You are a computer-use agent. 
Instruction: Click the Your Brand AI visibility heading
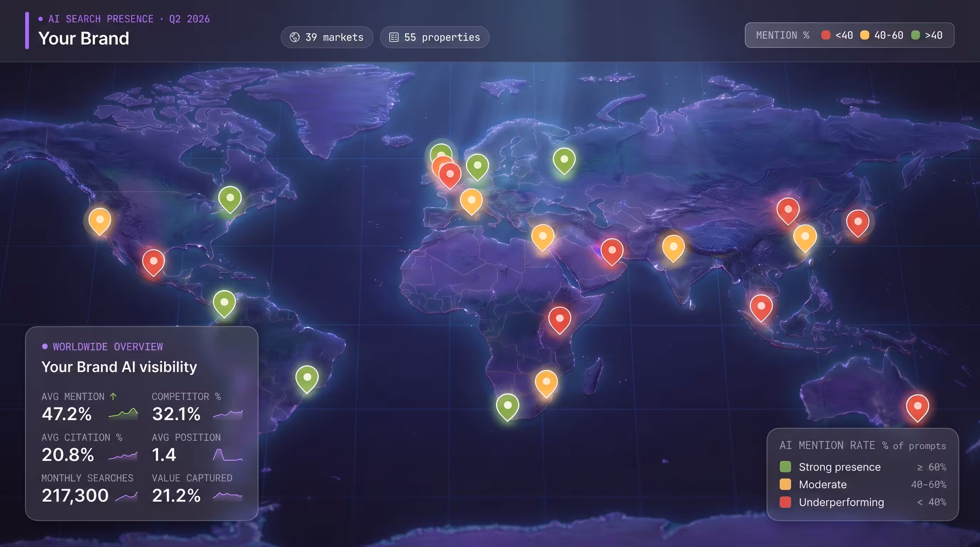point(119,367)
